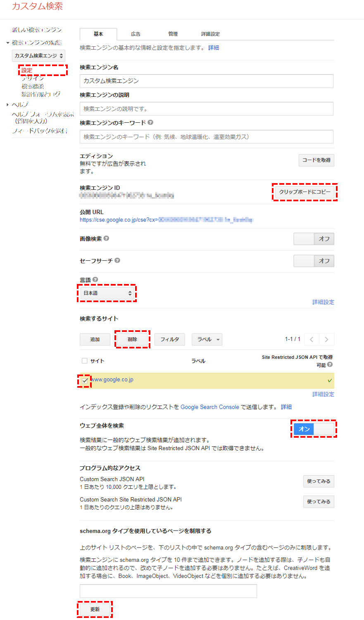The height and width of the screenshot is (620, 364).
Task: Go to next page of site list
Action: pos(326,339)
